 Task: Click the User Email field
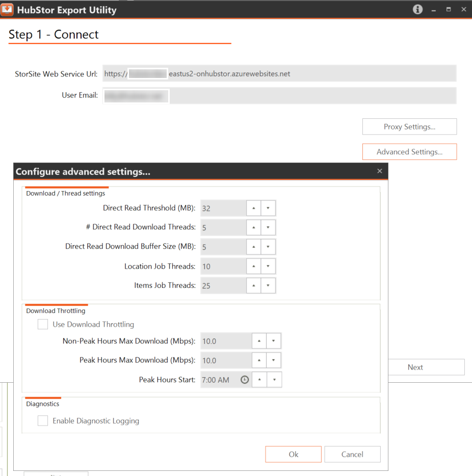point(279,96)
